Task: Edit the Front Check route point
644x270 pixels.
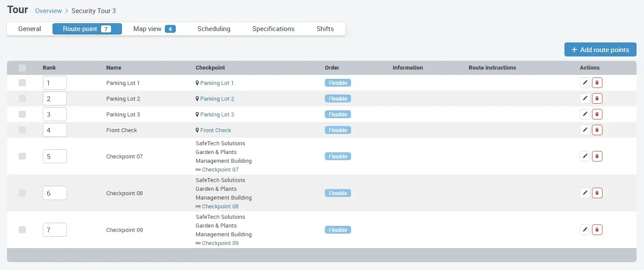Action: point(585,130)
